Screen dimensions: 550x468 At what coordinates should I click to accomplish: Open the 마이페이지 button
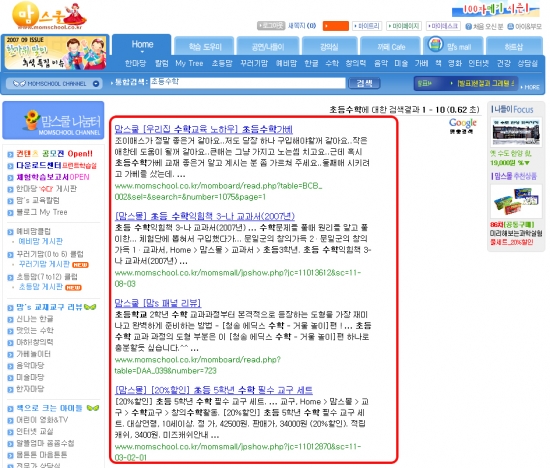(404, 26)
